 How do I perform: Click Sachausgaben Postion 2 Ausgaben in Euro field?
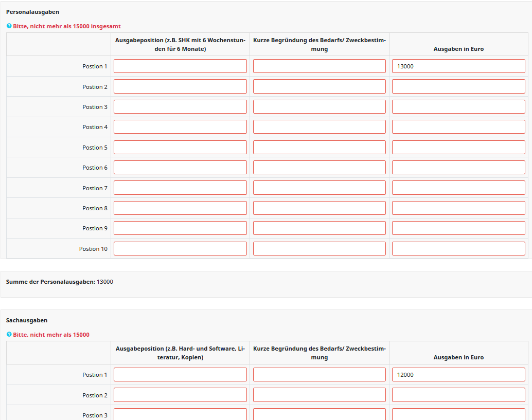pos(458,395)
